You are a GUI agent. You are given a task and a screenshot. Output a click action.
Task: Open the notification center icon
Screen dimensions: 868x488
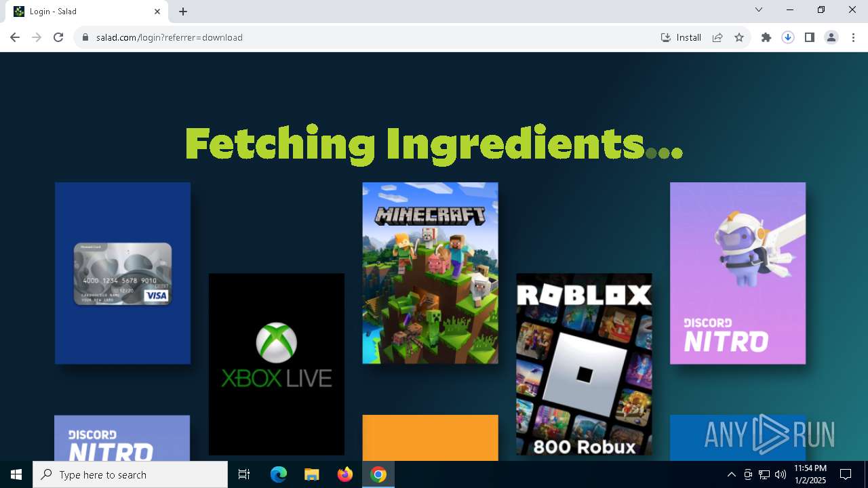846,474
